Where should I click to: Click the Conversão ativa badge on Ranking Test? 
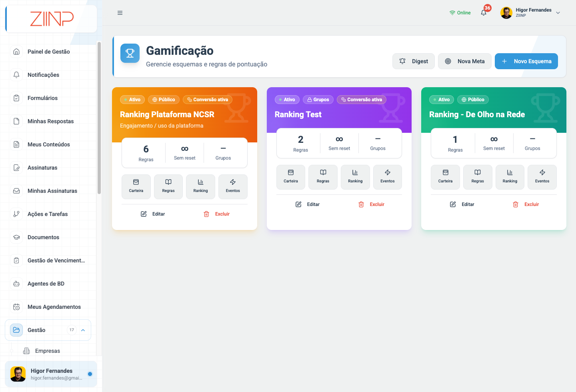point(362,100)
